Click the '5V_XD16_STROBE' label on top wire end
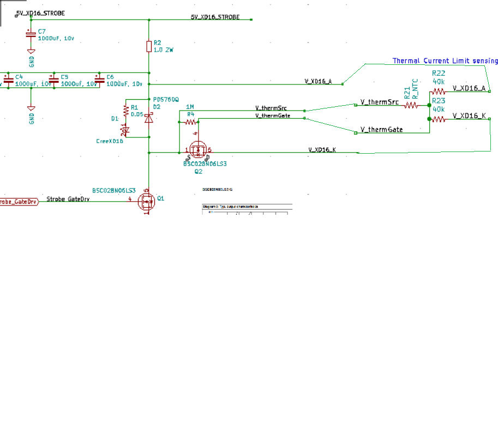The height and width of the screenshot is (448, 498). pos(215,17)
